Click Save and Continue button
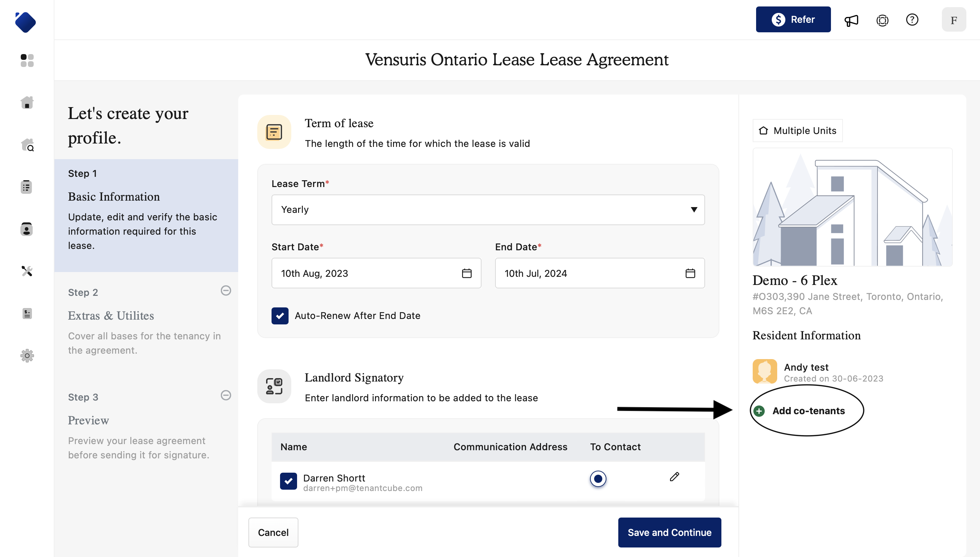 tap(669, 532)
